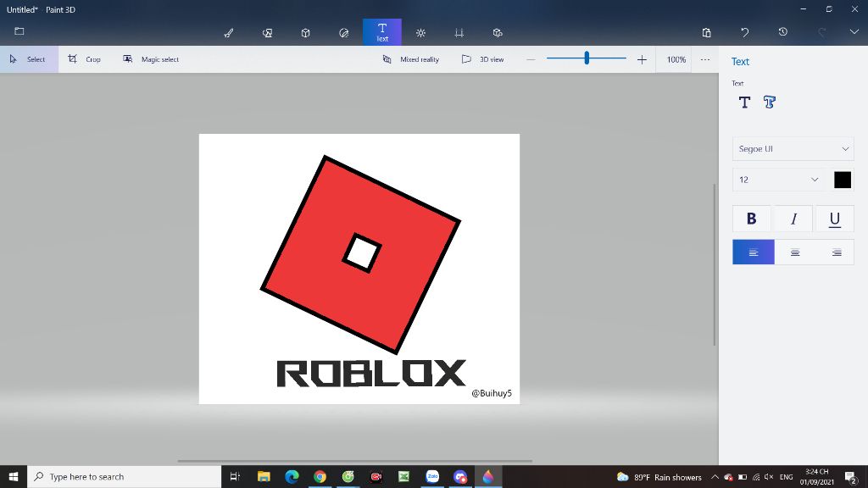The width and height of the screenshot is (868, 488).
Task: Select the Brushes tool
Action: click(x=229, y=33)
